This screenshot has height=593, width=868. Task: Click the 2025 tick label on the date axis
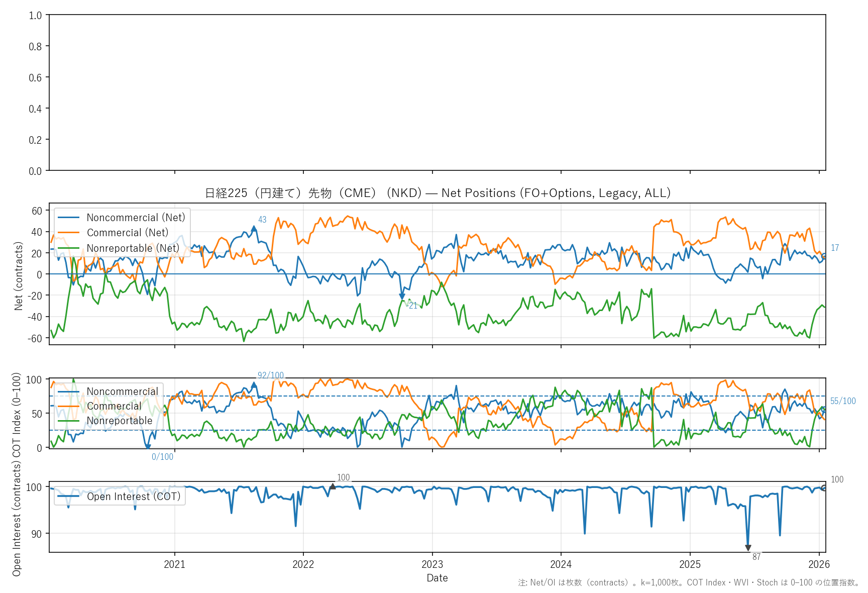click(x=690, y=564)
